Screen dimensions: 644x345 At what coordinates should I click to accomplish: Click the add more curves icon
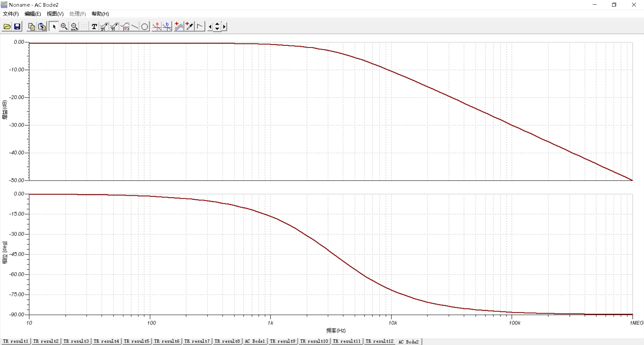(179, 27)
